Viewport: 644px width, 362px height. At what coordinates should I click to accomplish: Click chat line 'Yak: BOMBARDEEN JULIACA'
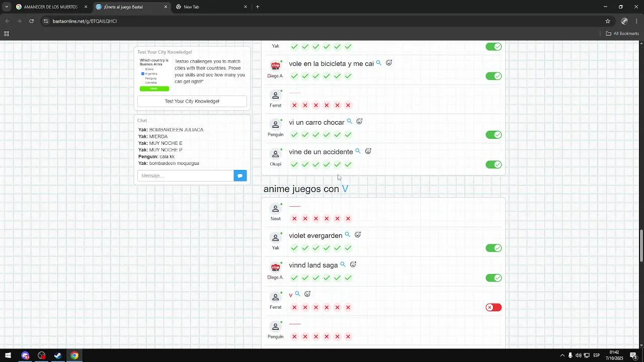pos(171,130)
